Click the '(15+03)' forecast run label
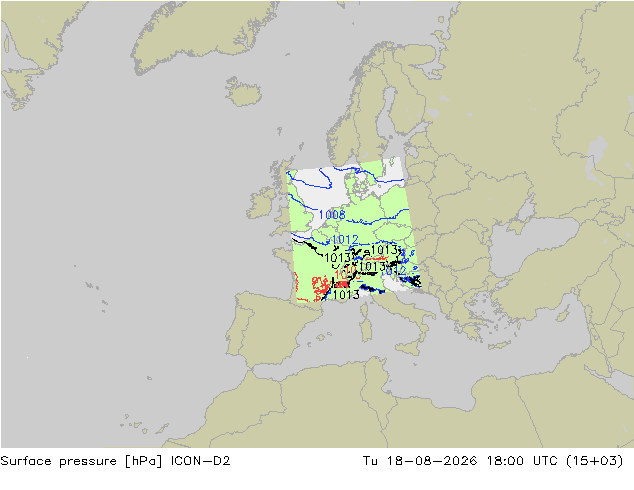The image size is (634, 490). (594, 461)
